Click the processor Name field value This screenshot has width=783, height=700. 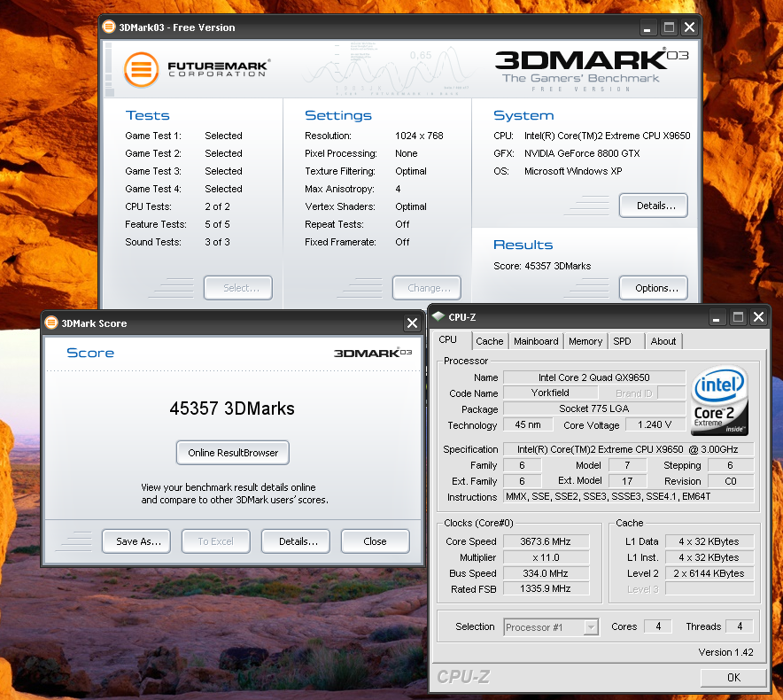594,377
